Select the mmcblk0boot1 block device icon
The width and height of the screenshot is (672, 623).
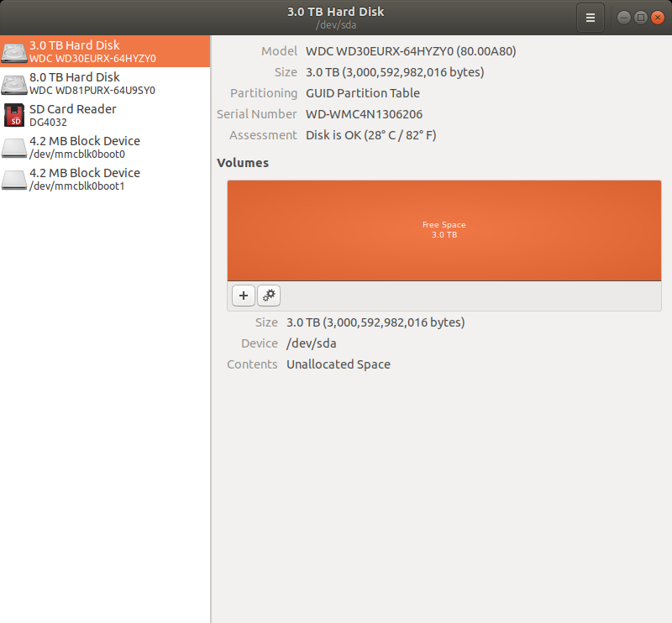[14, 179]
